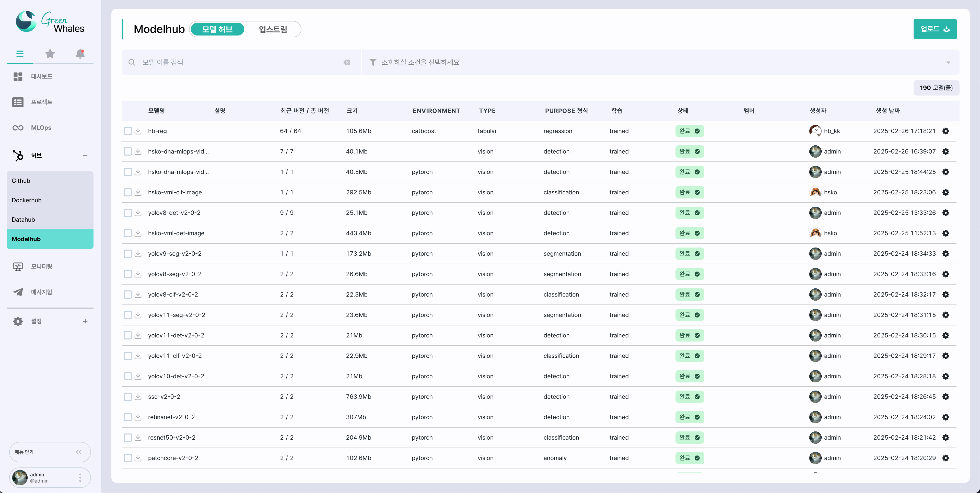980x493 pixels.
Task: Click 완료 status badge for hb-reg
Action: tap(689, 131)
